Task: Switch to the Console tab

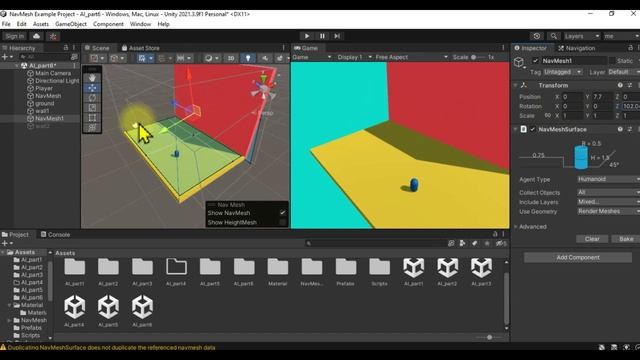Action: coord(56,235)
